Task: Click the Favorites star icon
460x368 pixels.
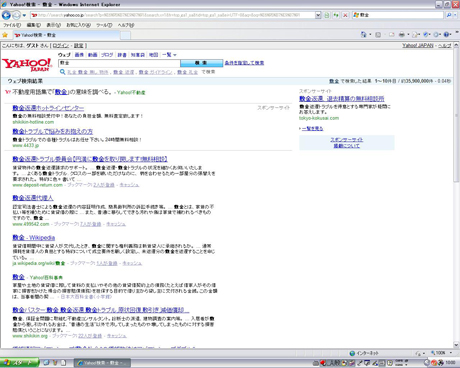Action: coord(5,35)
